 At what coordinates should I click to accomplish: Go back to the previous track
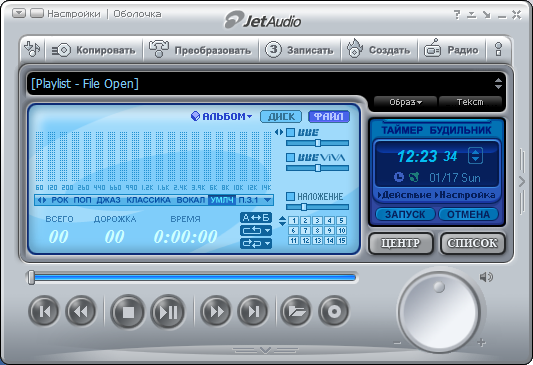pyautogui.click(x=44, y=311)
